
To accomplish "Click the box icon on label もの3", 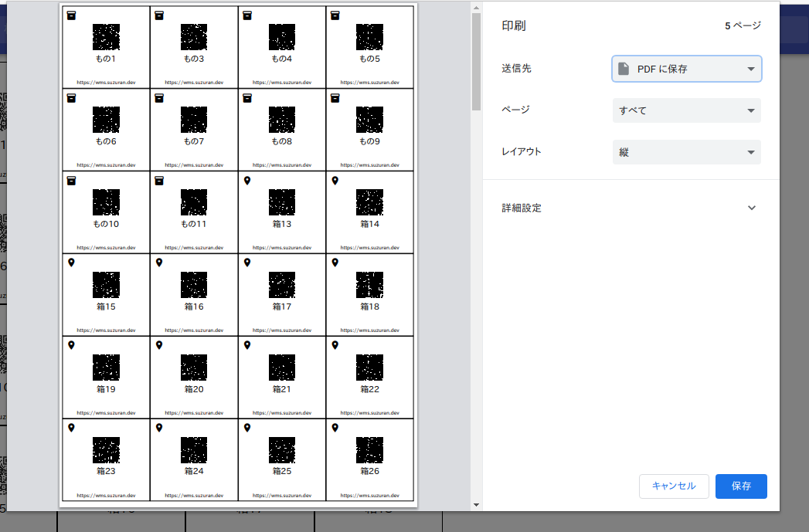I will [159, 15].
